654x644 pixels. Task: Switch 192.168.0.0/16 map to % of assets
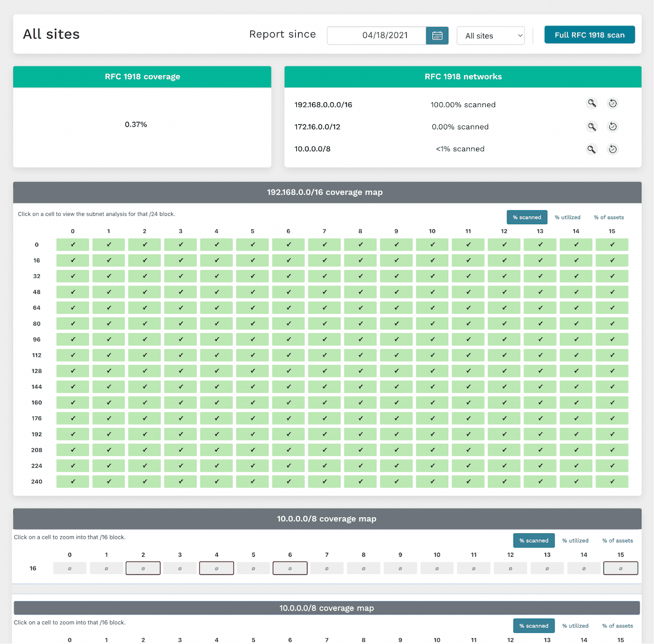pos(609,217)
